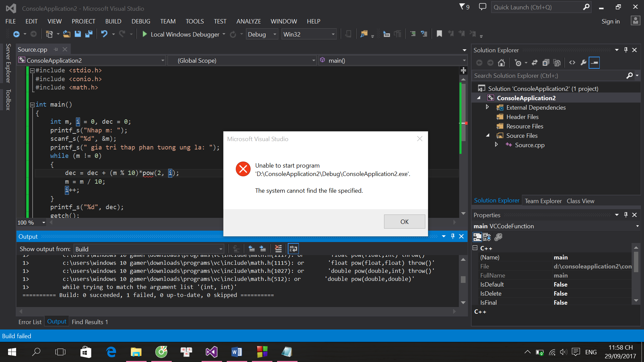
Task: Switch to the Error List tab
Action: pos(30,322)
